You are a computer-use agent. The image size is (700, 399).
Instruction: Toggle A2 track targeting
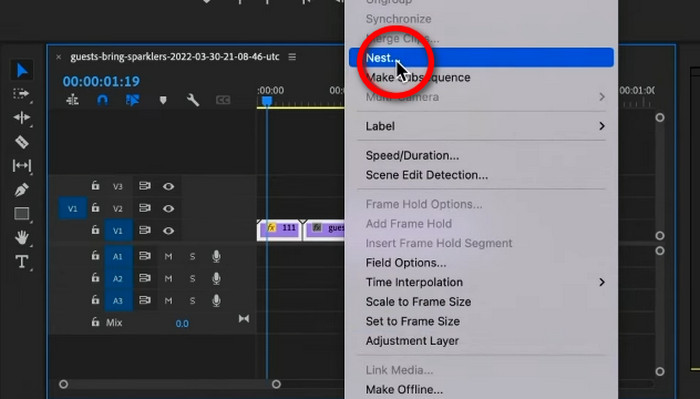(118, 279)
